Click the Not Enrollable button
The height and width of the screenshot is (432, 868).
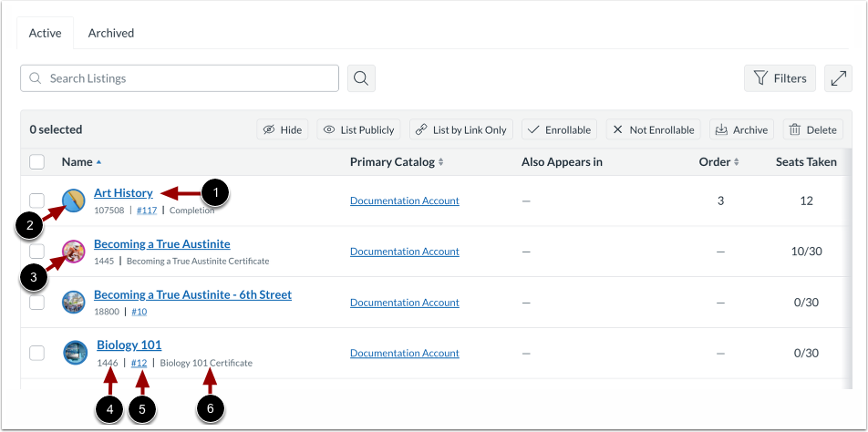tap(654, 130)
